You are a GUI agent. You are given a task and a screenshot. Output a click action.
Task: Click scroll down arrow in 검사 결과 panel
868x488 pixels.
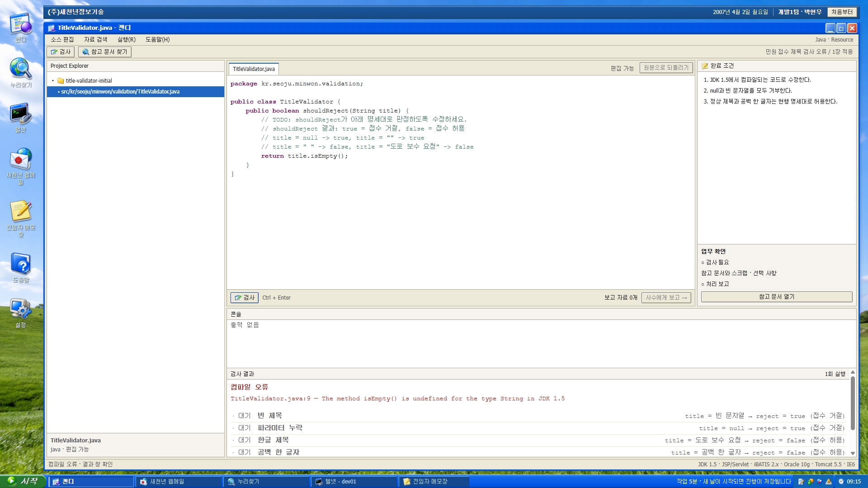pyautogui.click(x=853, y=453)
